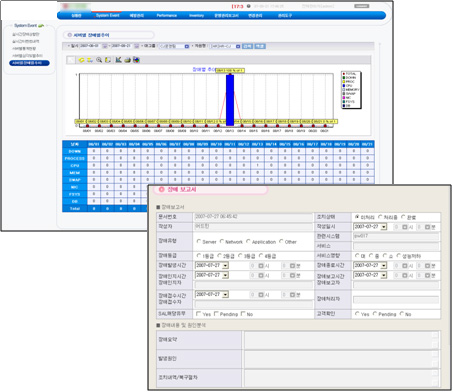Open 장애접수시간 date dropdown
Image resolution: width=453 pixels, height=392 pixels.
[225, 295]
